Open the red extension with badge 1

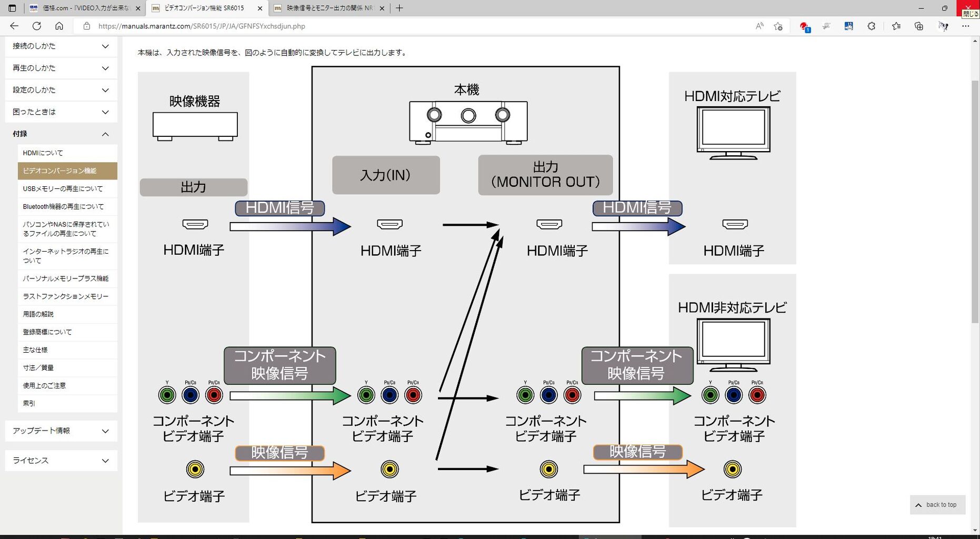coord(804,26)
